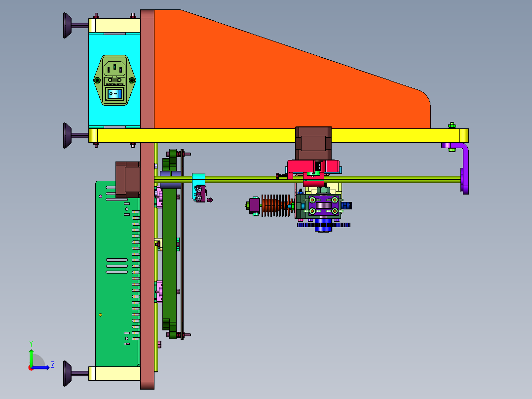Click the blue toothed gear under extruder
This screenshot has height=399, width=532.
(324, 225)
